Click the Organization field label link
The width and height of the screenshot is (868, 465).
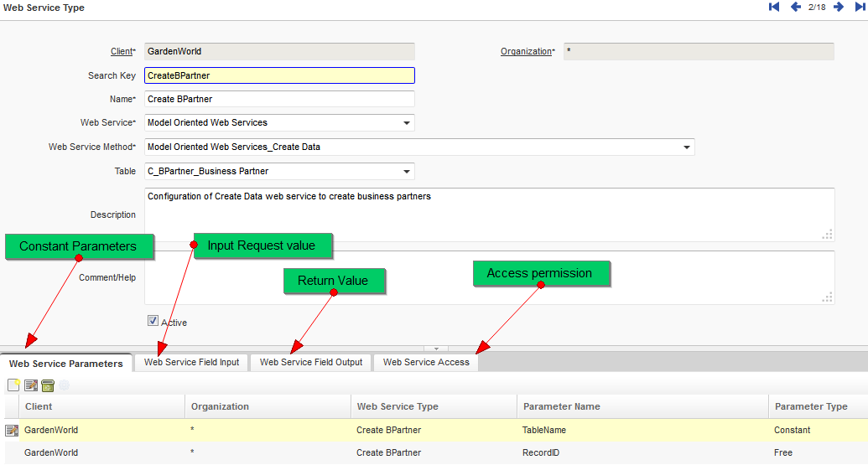click(x=526, y=52)
